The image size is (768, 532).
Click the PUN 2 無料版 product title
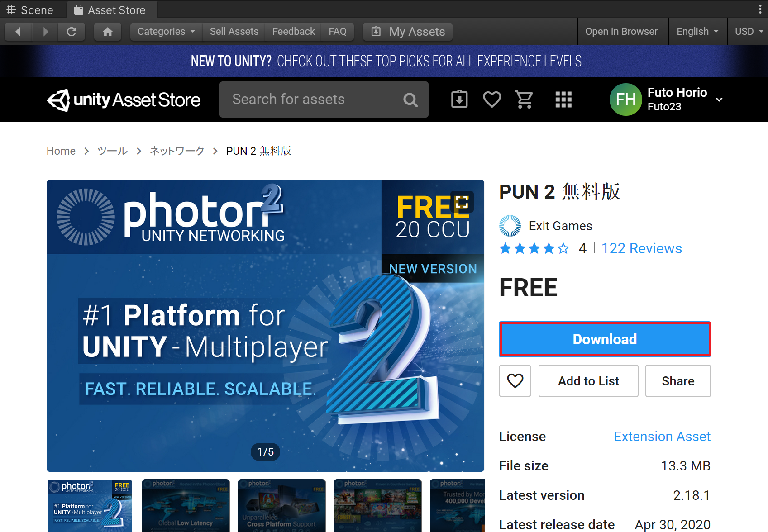[x=560, y=192]
